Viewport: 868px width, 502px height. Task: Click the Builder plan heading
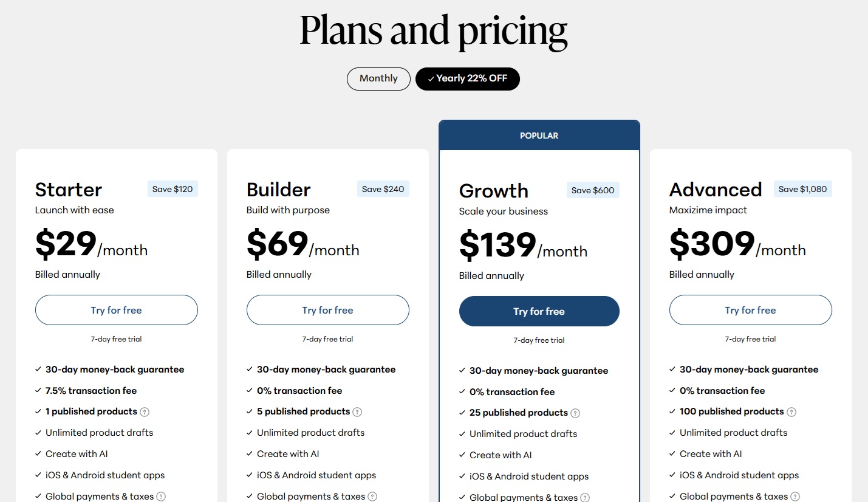pos(278,190)
